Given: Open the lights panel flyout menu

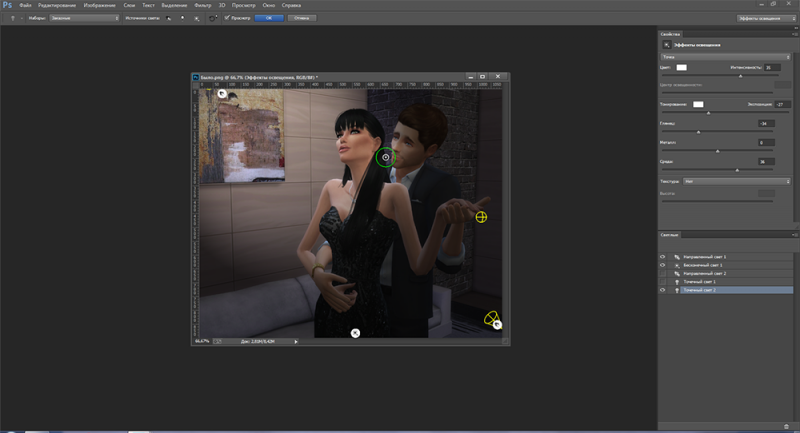Looking at the screenshot, I should point(794,235).
